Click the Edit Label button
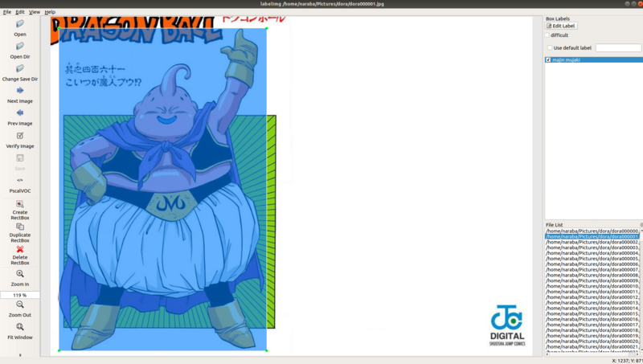 [x=561, y=26]
